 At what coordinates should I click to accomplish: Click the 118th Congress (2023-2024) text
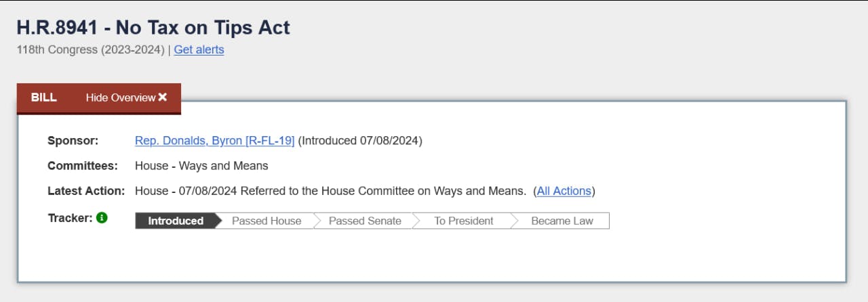pos(90,49)
